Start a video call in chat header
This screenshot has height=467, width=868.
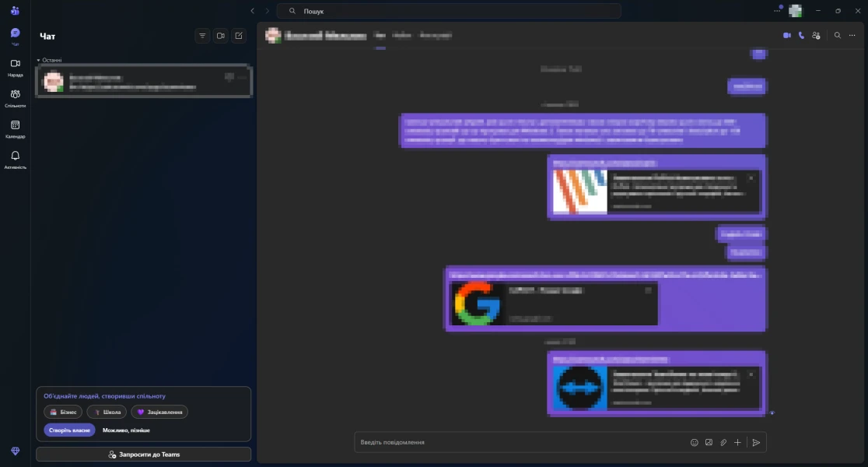click(786, 35)
